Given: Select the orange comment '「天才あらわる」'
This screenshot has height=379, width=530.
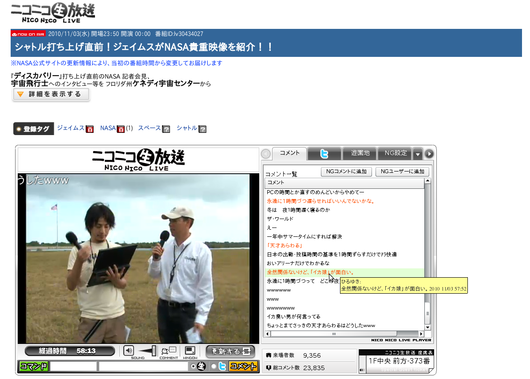Looking at the screenshot, I should [x=285, y=245].
